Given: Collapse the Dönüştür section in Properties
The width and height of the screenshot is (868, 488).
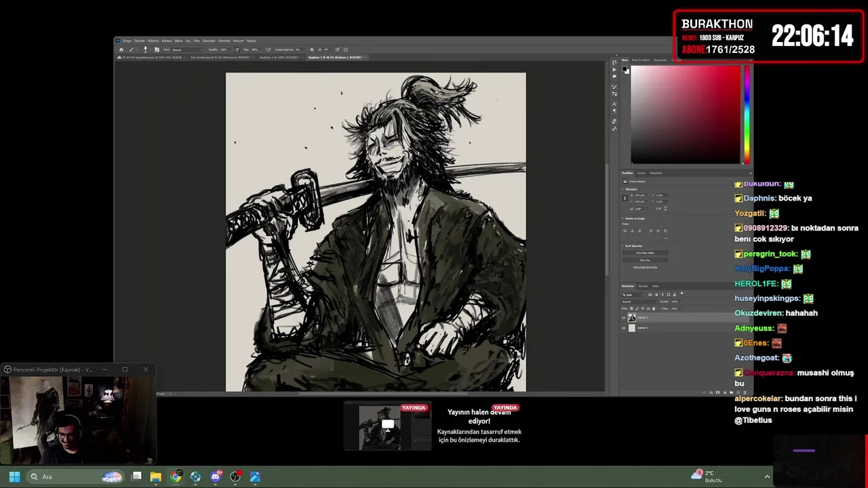Looking at the screenshot, I should pyautogui.click(x=623, y=189).
